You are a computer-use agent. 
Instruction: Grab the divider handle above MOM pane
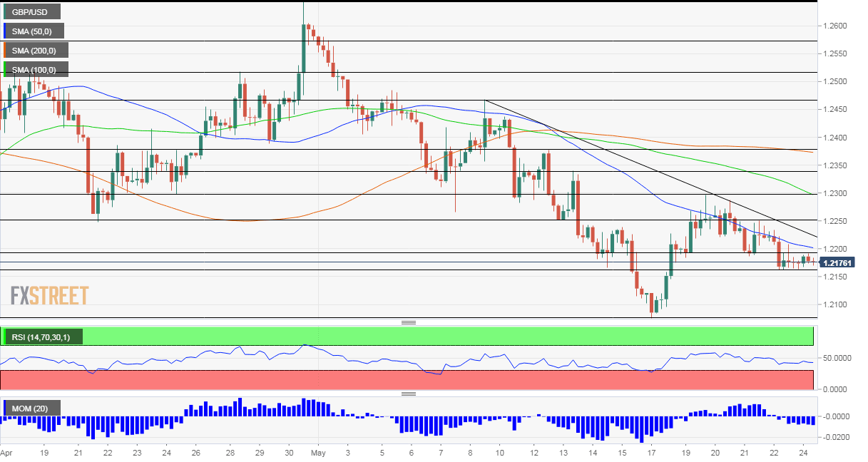tap(409, 394)
